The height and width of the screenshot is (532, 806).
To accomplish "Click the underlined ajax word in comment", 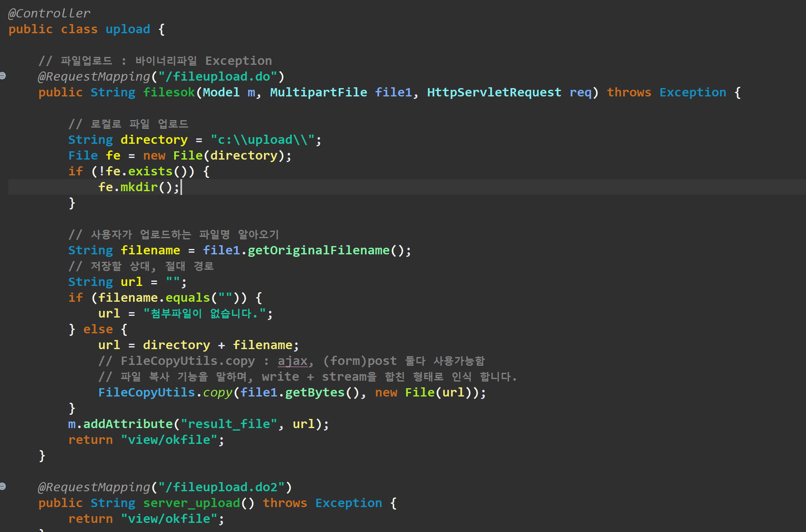I will 293,361.
